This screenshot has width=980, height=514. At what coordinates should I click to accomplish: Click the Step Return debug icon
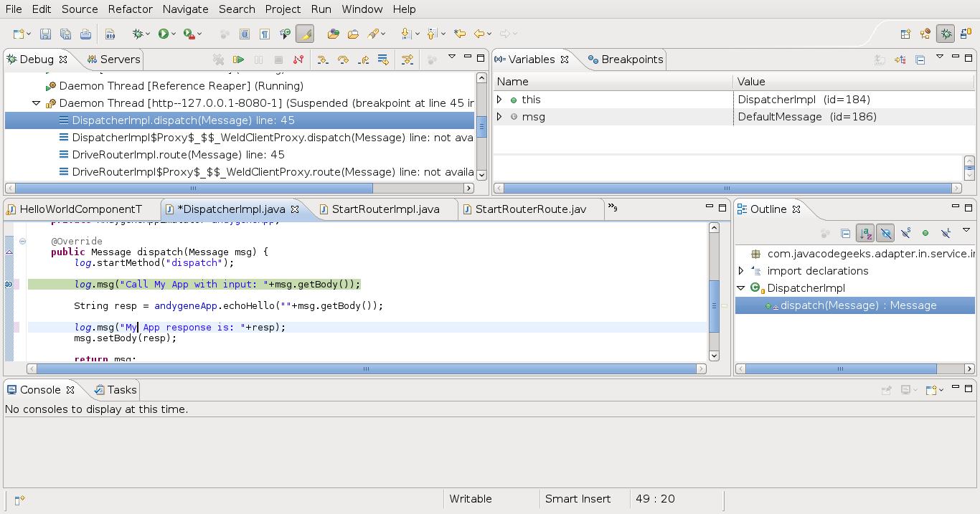363,60
